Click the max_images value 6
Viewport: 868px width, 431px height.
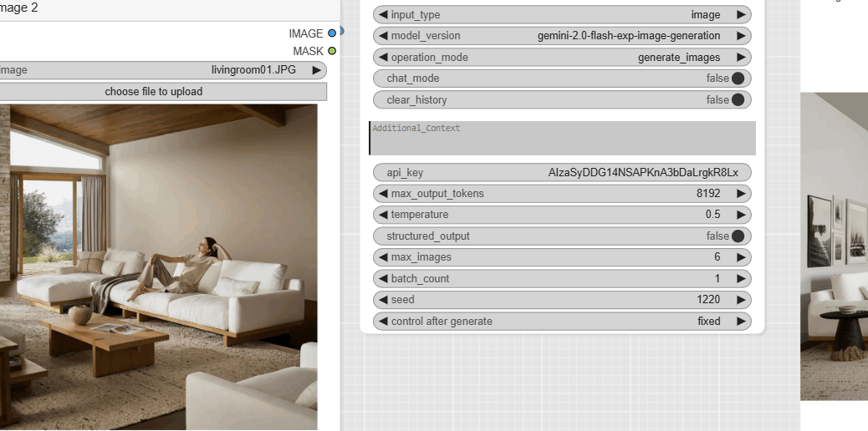(x=717, y=257)
